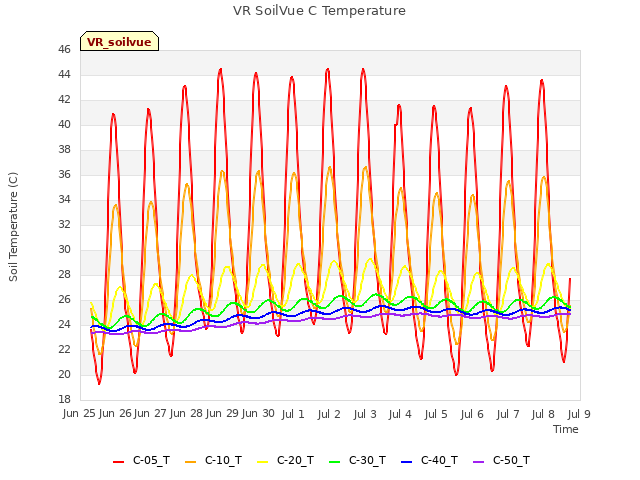This screenshot has width=640, height=480.
Task: Click the 40 y-axis tick label
Action: click(64, 124)
